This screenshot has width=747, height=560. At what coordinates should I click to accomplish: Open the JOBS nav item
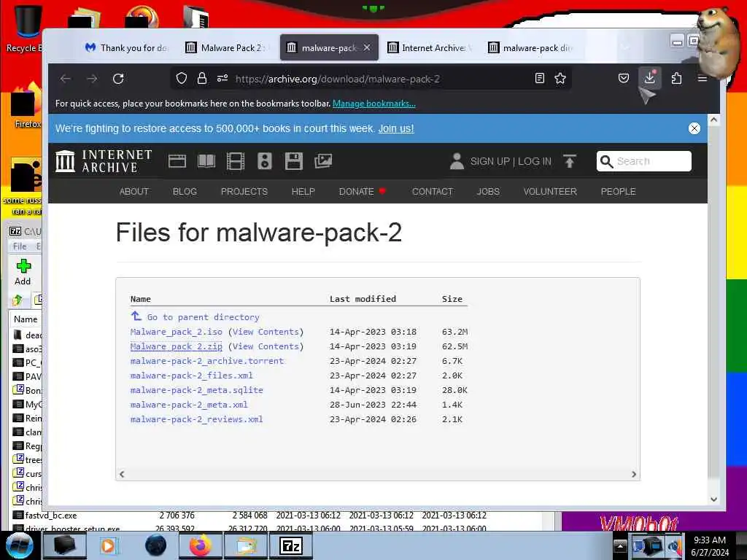pos(488,192)
